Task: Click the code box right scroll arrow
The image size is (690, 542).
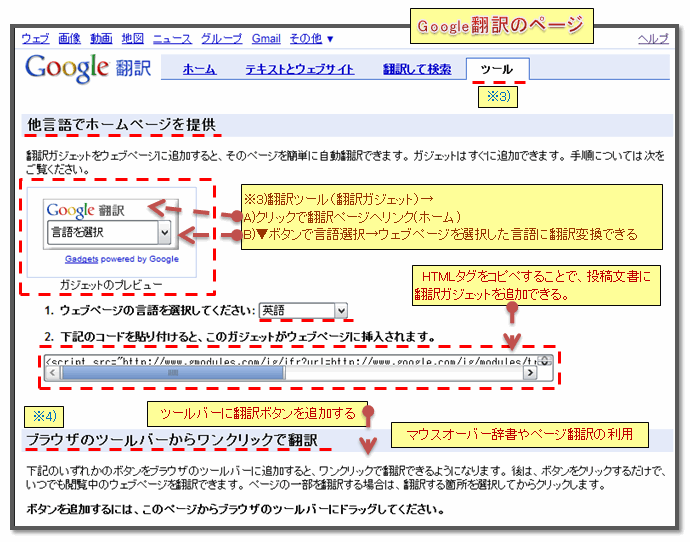Action: coord(530,373)
